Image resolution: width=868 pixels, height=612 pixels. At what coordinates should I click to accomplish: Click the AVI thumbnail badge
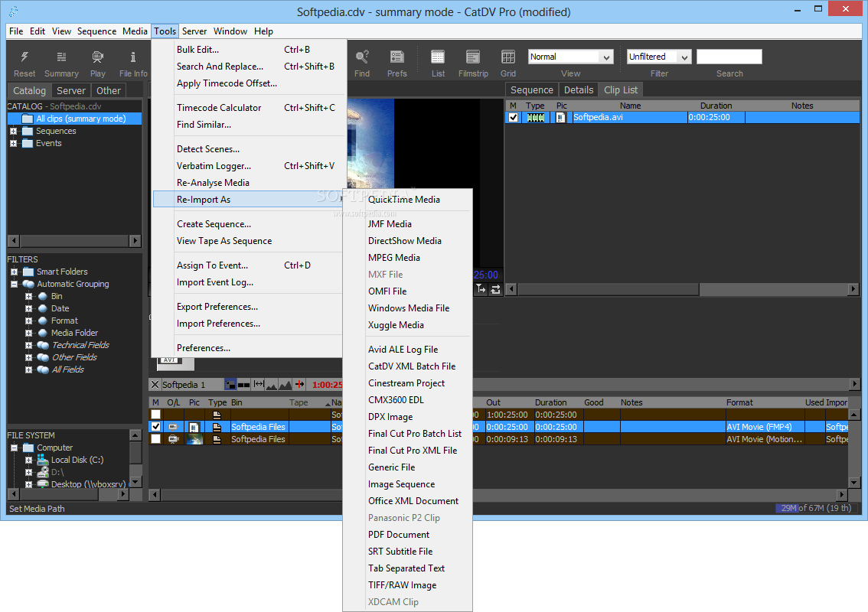[x=176, y=363]
